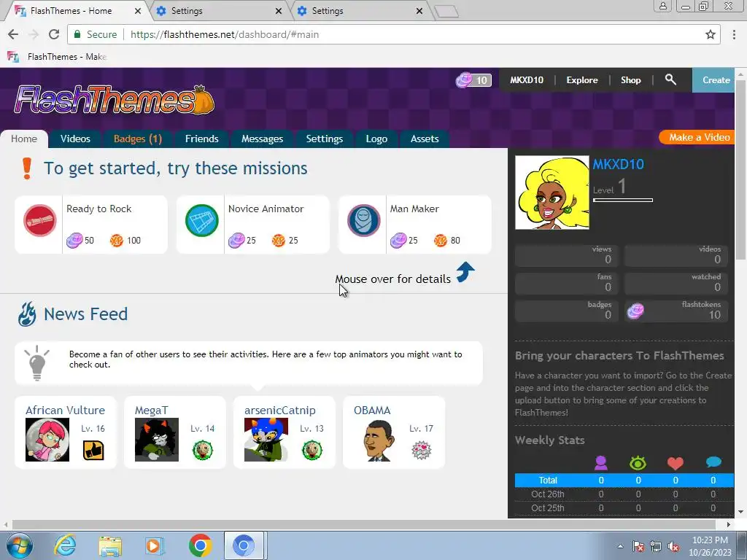This screenshot has width=747, height=560.
Task: Select the Home dashboard tab
Action: [x=24, y=139]
